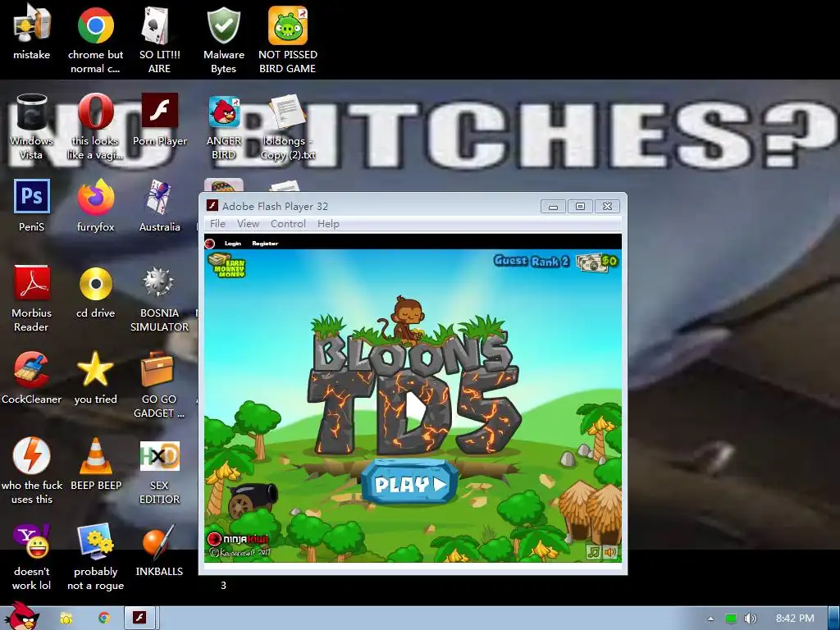Open Malware Bytes shield icon

click(x=223, y=25)
